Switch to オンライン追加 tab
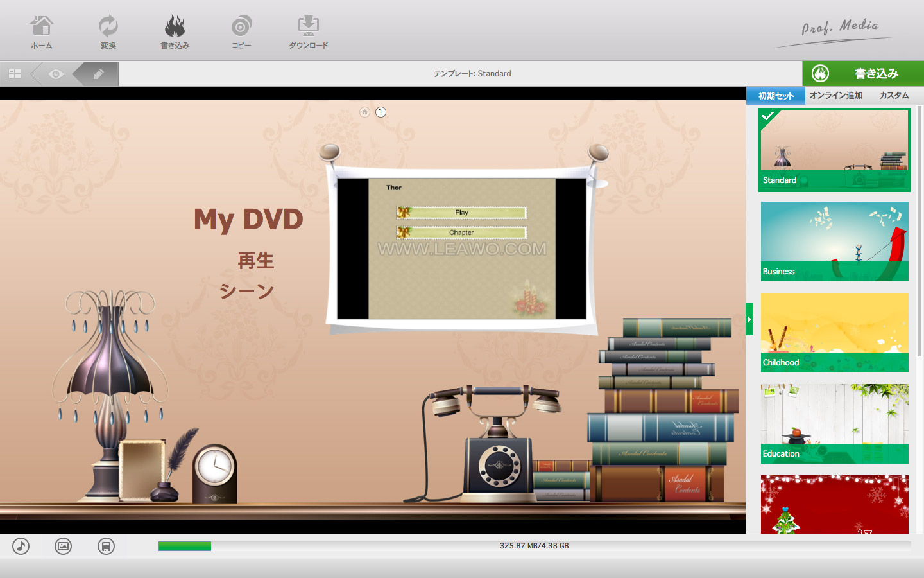Viewport: 924px width, 578px height. coord(835,96)
